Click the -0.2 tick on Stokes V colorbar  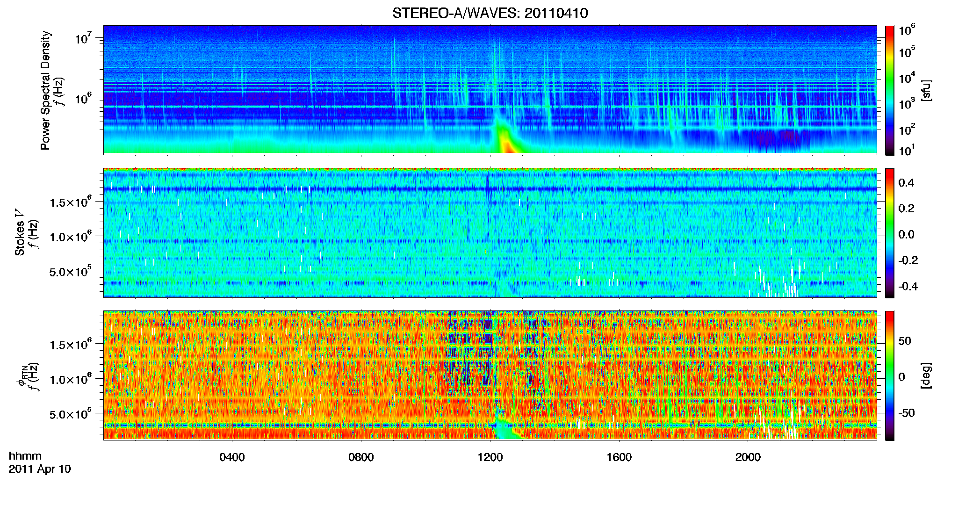coord(908,260)
